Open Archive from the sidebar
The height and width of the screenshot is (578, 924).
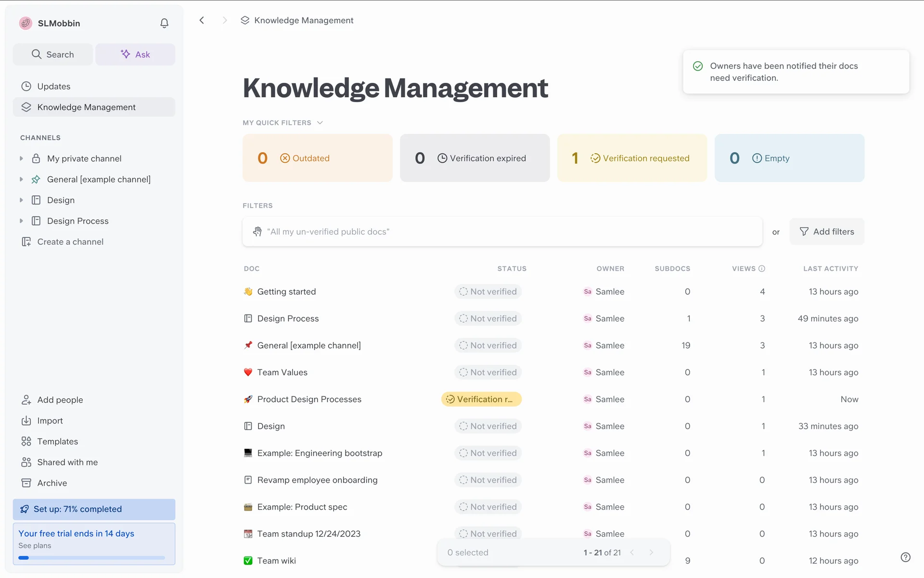pos(52,483)
